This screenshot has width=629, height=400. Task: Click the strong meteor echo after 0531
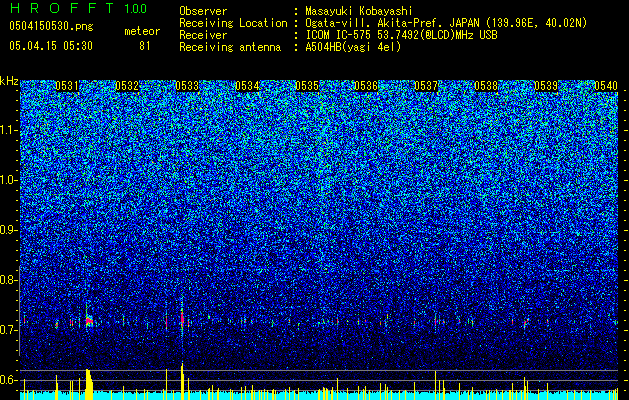(89, 321)
